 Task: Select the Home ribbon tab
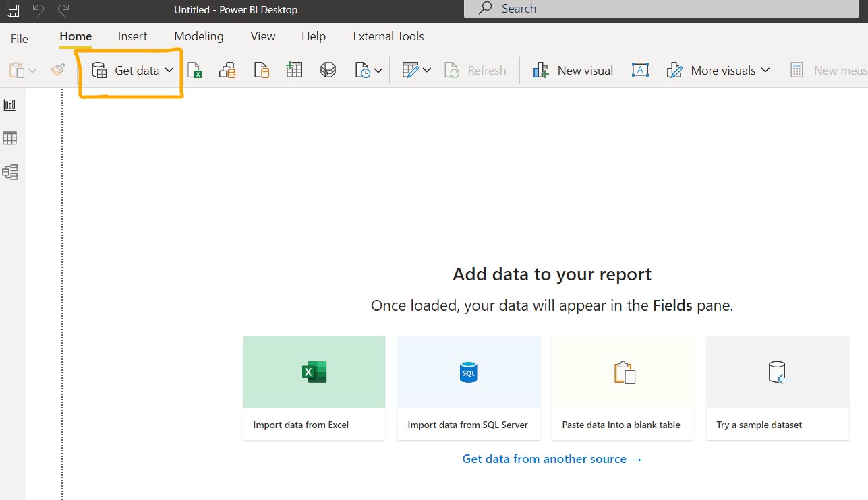76,36
